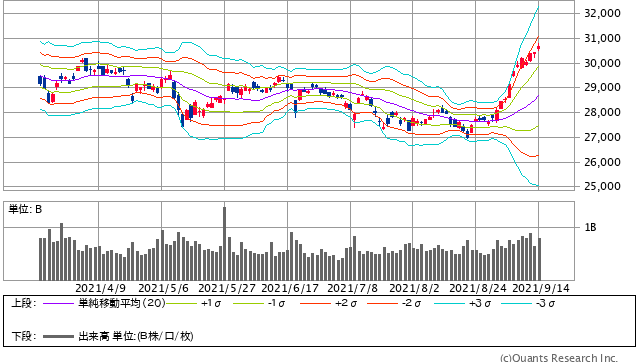Click the Quants Research Inc. copyright text
This screenshot has height=362, width=638.
559,358
